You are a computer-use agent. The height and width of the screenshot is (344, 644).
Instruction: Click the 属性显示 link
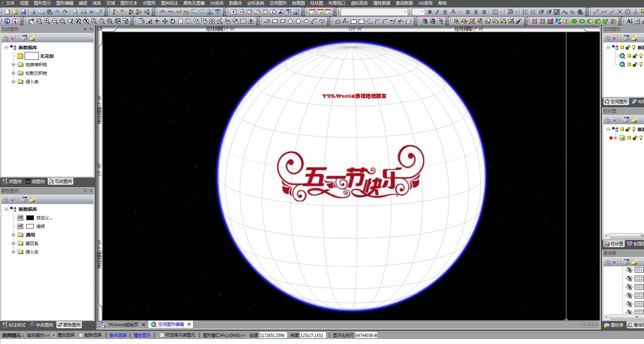pos(142,335)
